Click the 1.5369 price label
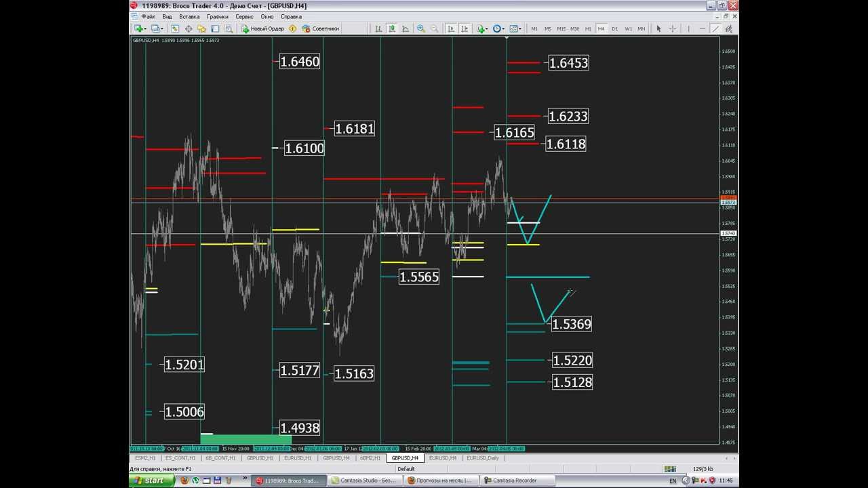Viewport: 868px width, 488px height. click(572, 324)
